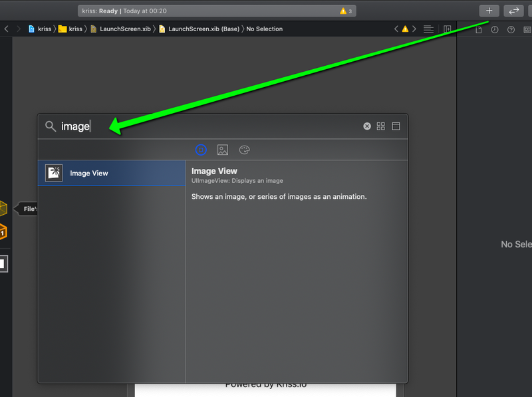Click the Image View thumbnail icon
Image resolution: width=532 pixels, height=397 pixels.
(x=54, y=173)
